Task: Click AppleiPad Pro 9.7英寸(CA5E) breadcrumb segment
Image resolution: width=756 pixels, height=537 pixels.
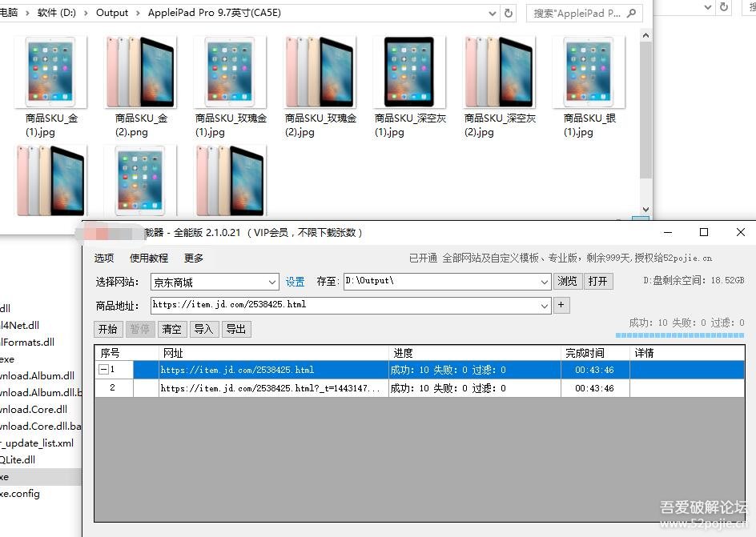Action: coord(215,13)
